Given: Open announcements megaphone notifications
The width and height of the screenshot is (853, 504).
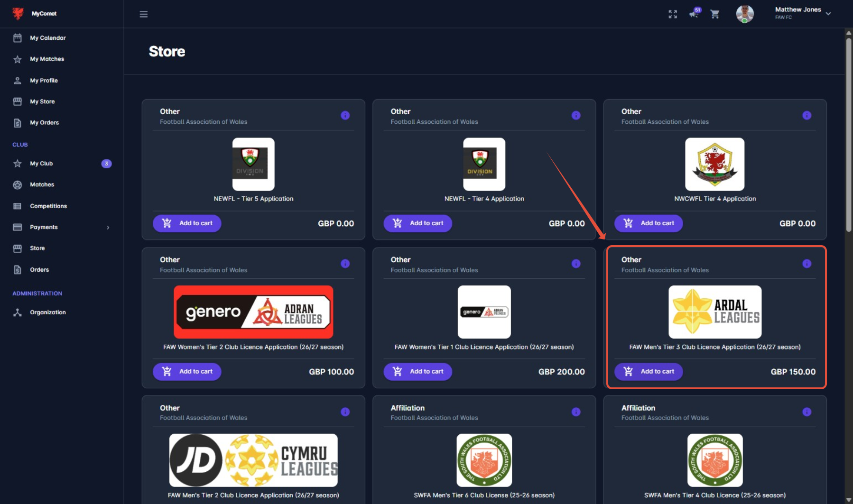Looking at the screenshot, I should (694, 13).
